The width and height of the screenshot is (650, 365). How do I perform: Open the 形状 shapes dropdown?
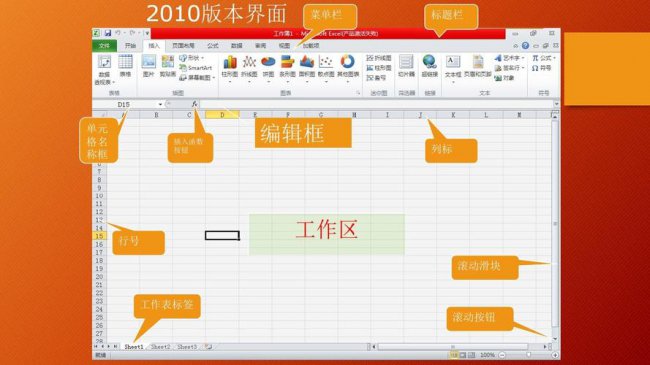click(x=202, y=58)
